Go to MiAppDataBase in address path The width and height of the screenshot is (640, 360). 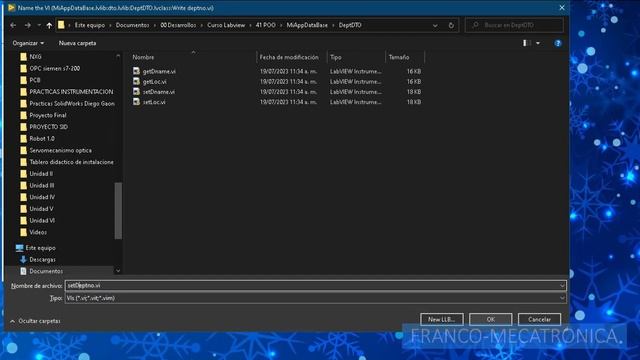tap(307, 25)
